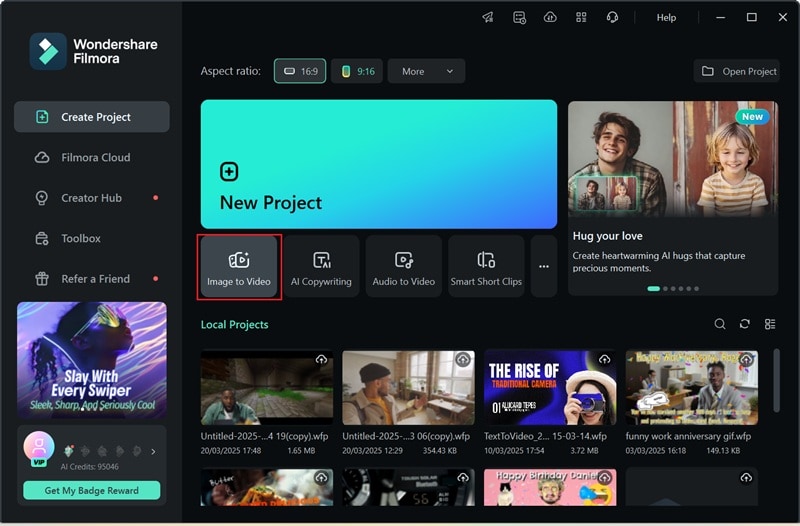The height and width of the screenshot is (526, 800).
Task: Open the Audio to Video tool
Action: (x=404, y=266)
